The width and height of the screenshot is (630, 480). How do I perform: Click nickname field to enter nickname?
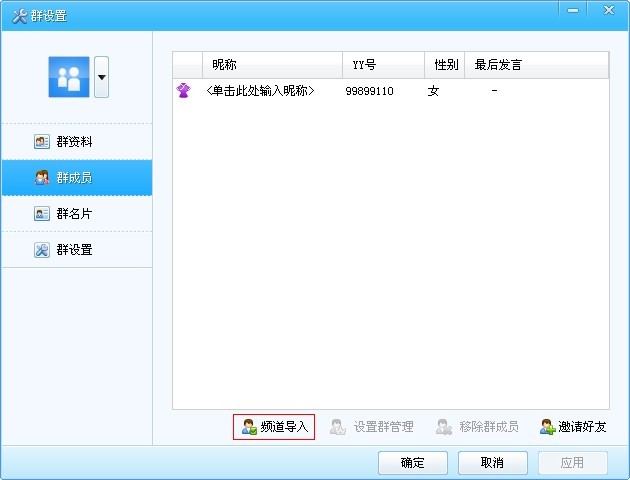click(260, 91)
